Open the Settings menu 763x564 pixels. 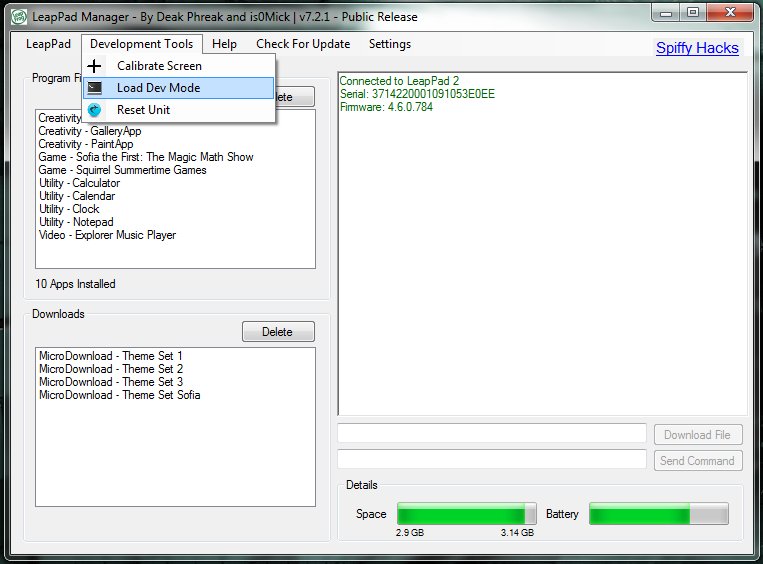[389, 44]
